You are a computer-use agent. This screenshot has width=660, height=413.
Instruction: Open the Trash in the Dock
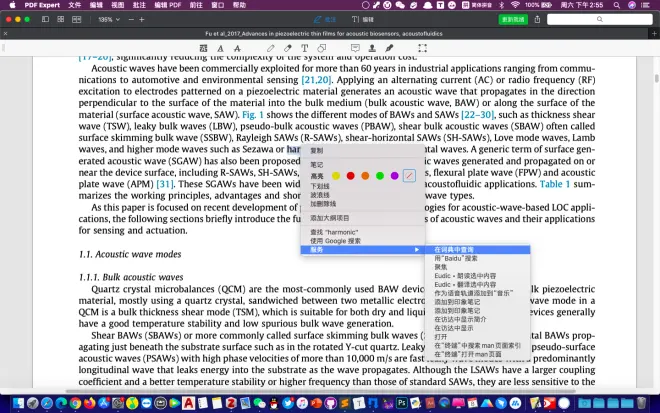641,403
